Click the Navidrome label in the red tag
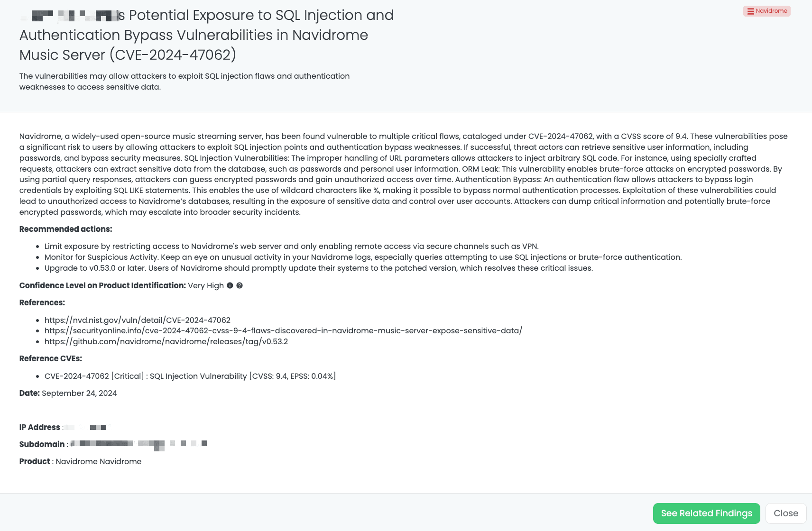This screenshot has height=531, width=812. (x=771, y=11)
